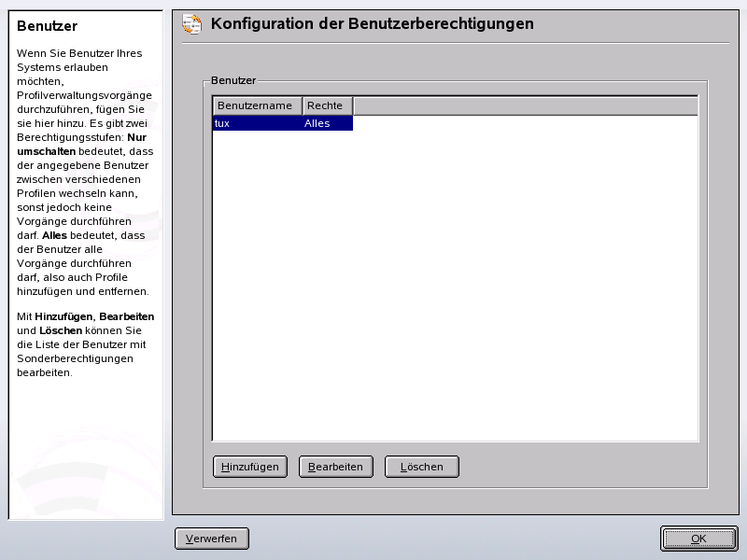Click the Benutzer group frame label
Screen dimensions: 747x560
pos(232,79)
